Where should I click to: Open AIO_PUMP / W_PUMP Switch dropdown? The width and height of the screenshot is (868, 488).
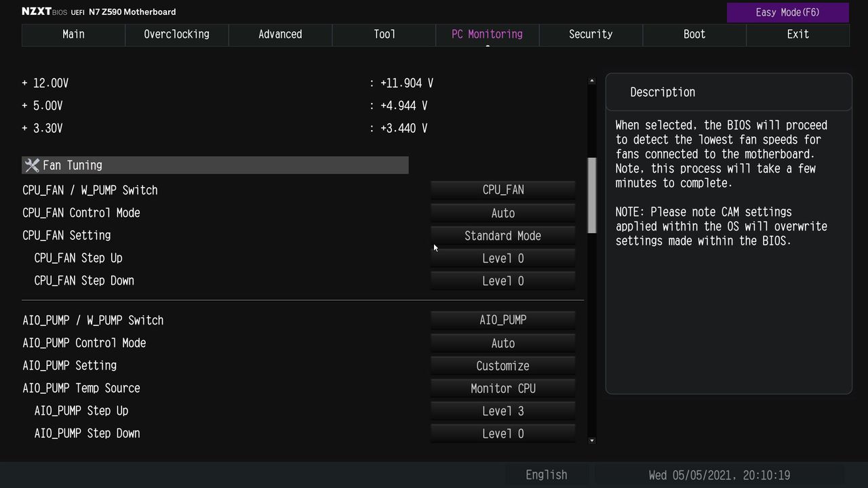tap(503, 320)
